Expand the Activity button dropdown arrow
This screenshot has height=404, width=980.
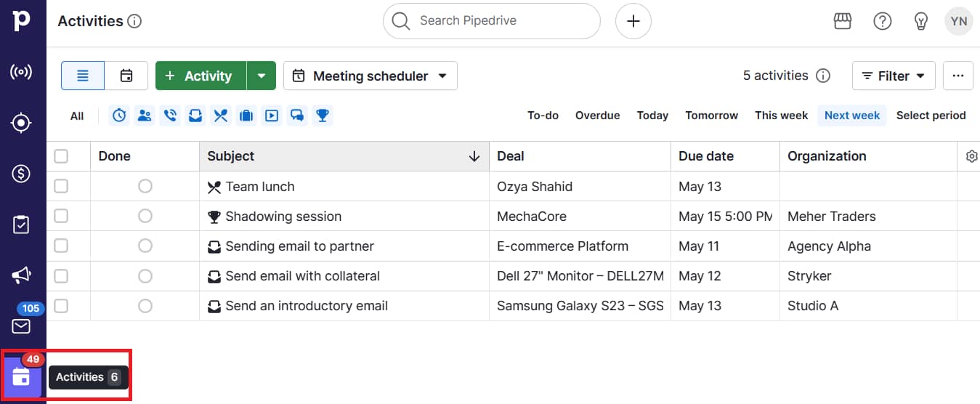pyautogui.click(x=262, y=76)
